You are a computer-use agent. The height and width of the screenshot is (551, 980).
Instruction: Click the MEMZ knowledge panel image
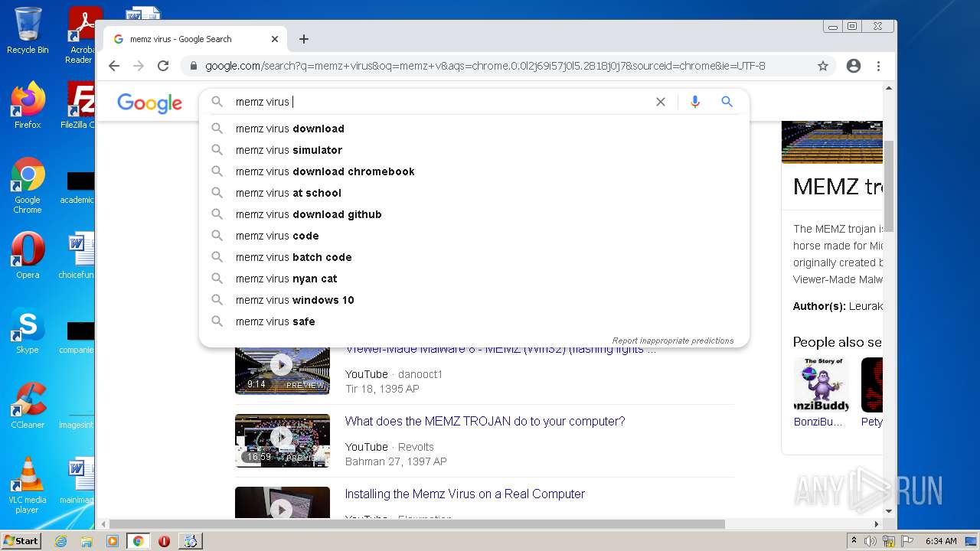pyautogui.click(x=832, y=142)
